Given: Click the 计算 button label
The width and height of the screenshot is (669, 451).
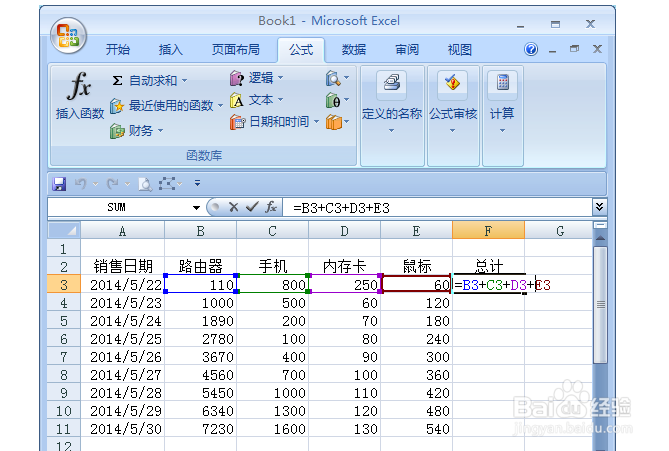Looking at the screenshot, I should pyautogui.click(x=502, y=113).
